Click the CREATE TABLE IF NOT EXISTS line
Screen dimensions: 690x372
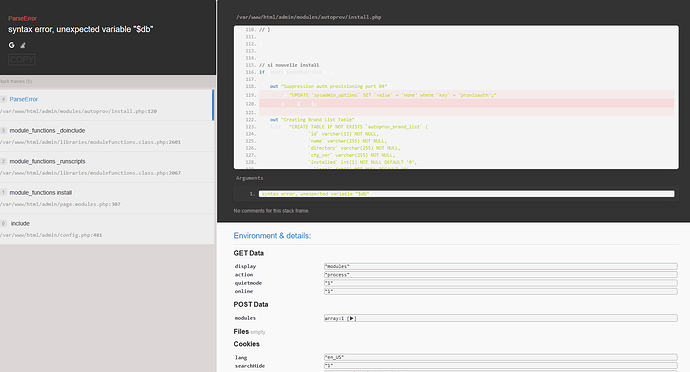pyautogui.click(x=349, y=127)
